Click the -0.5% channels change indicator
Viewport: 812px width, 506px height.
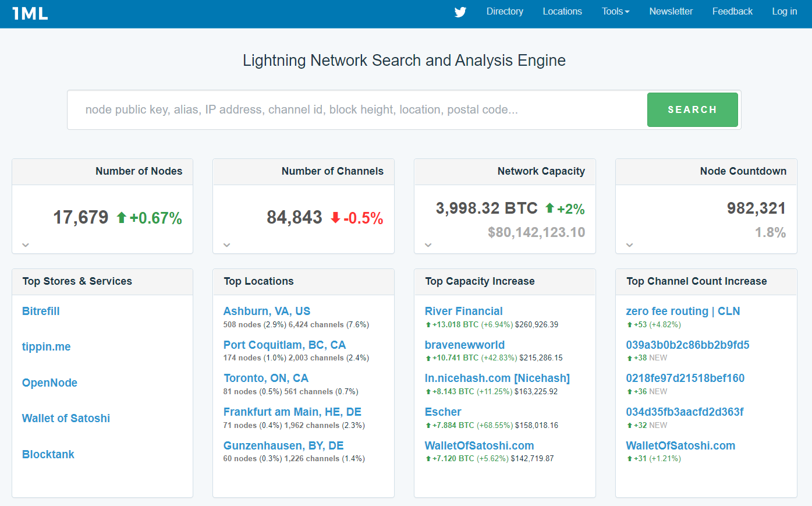click(357, 218)
